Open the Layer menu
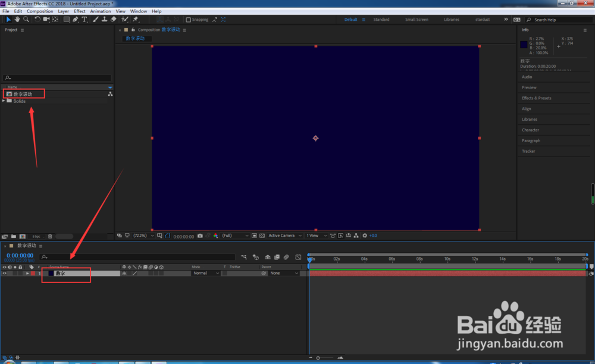Screen dimensions: 595x364 [64, 11]
